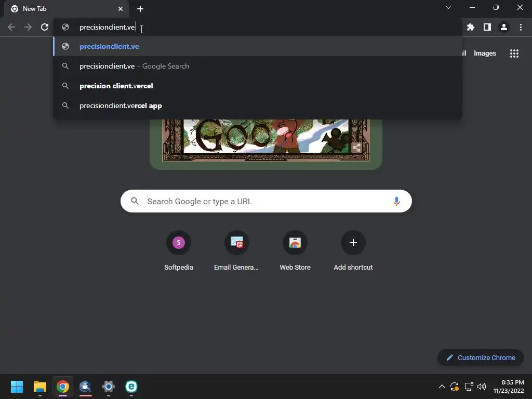Click the address bar text field
The height and width of the screenshot is (399, 532).
258,27
